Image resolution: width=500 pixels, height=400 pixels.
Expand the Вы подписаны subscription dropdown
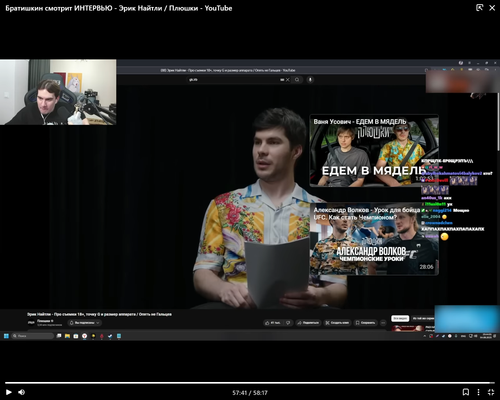(85, 323)
